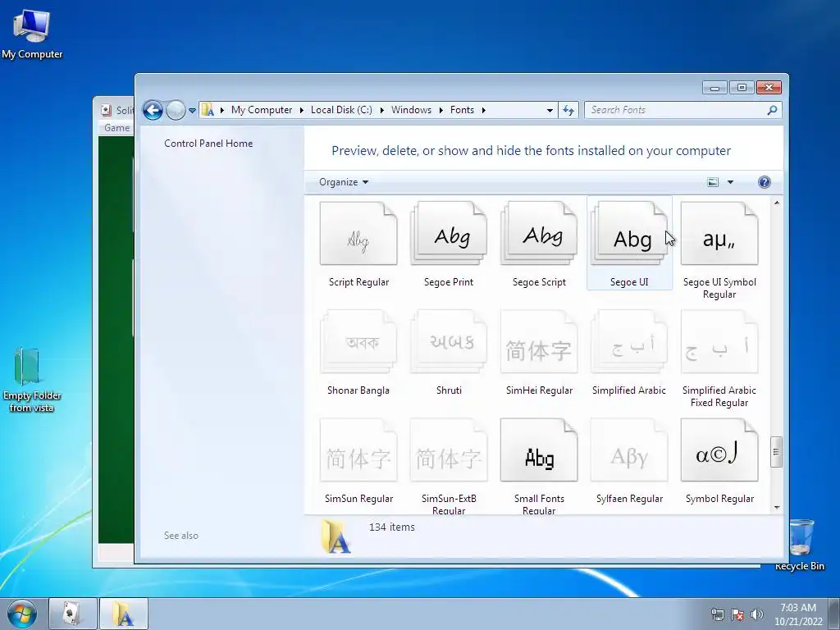This screenshot has width=840, height=630.
Task: Expand the arrow after Fonts breadcrumb
Action: pyautogui.click(x=484, y=111)
